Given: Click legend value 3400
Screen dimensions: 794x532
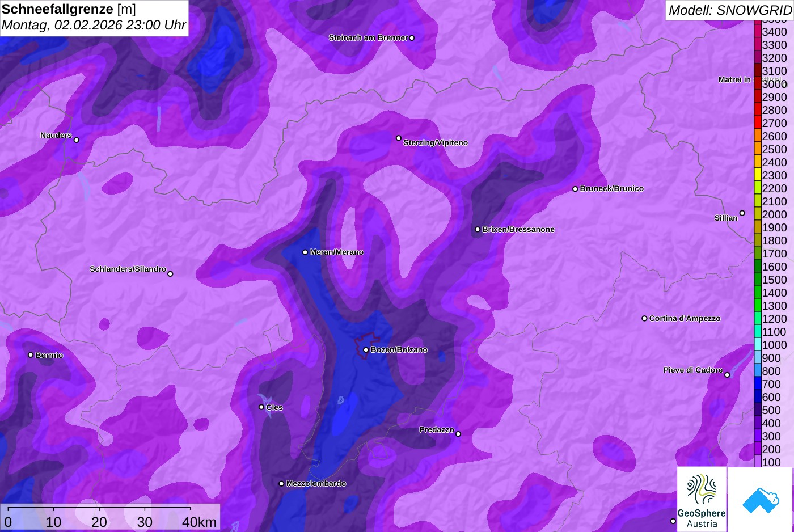Looking at the screenshot, I should (x=774, y=32).
